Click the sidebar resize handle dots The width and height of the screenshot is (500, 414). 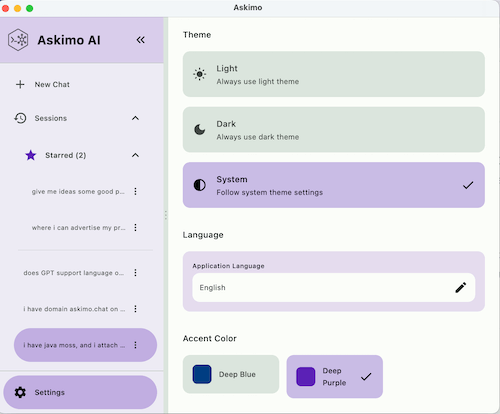coord(166,215)
